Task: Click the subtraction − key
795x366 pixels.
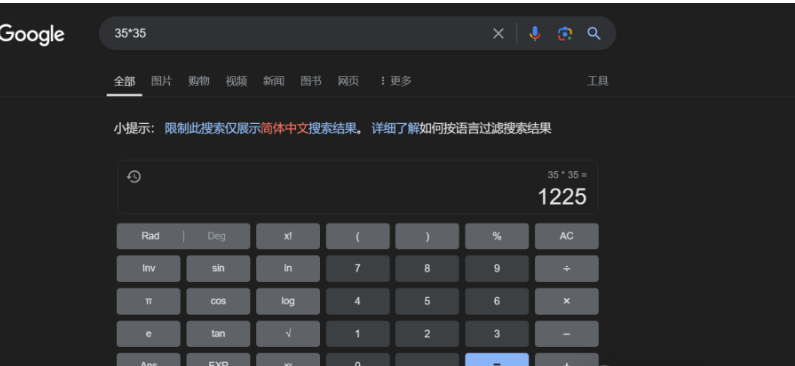Action: (566, 334)
